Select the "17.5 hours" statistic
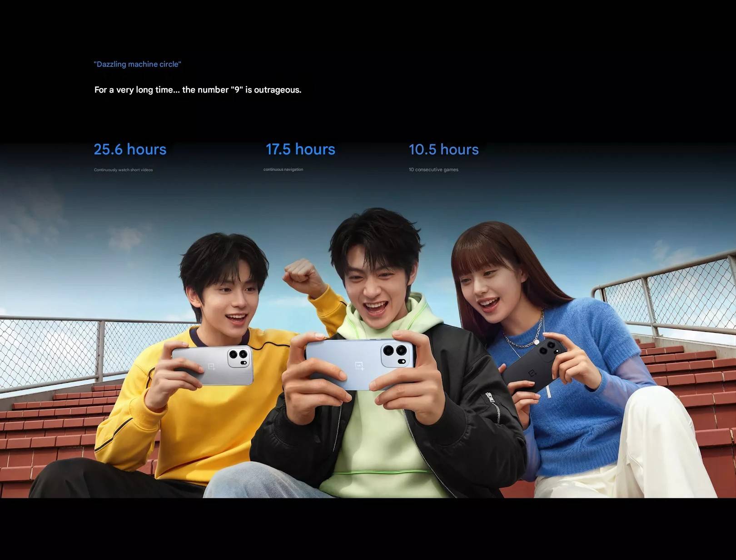The image size is (736, 560). 300,149
